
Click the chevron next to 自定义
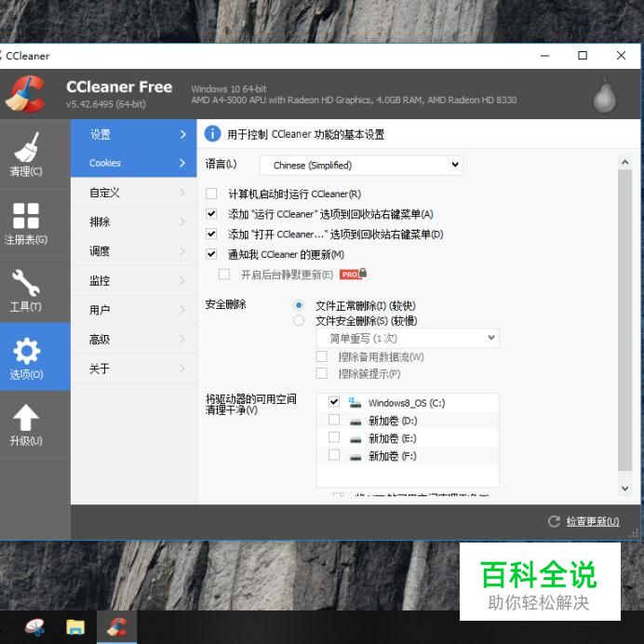tap(182, 192)
